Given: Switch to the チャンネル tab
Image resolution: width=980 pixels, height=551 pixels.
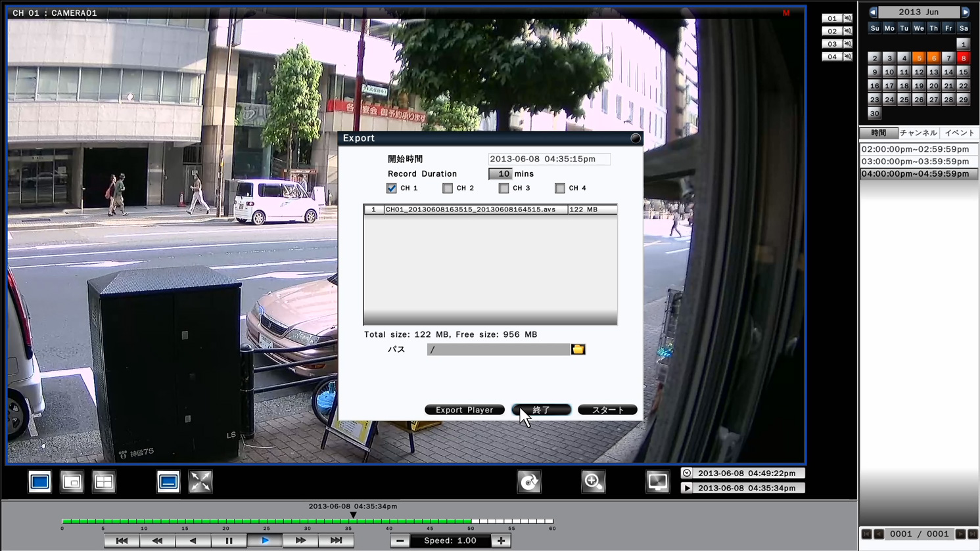Looking at the screenshot, I should click(x=918, y=133).
